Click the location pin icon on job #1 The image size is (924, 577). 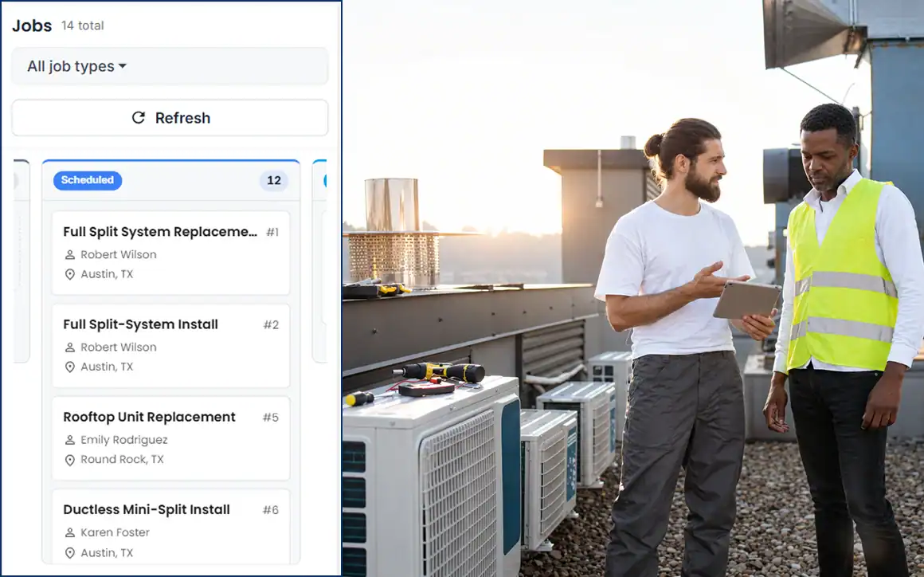click(x=69, y=274)
